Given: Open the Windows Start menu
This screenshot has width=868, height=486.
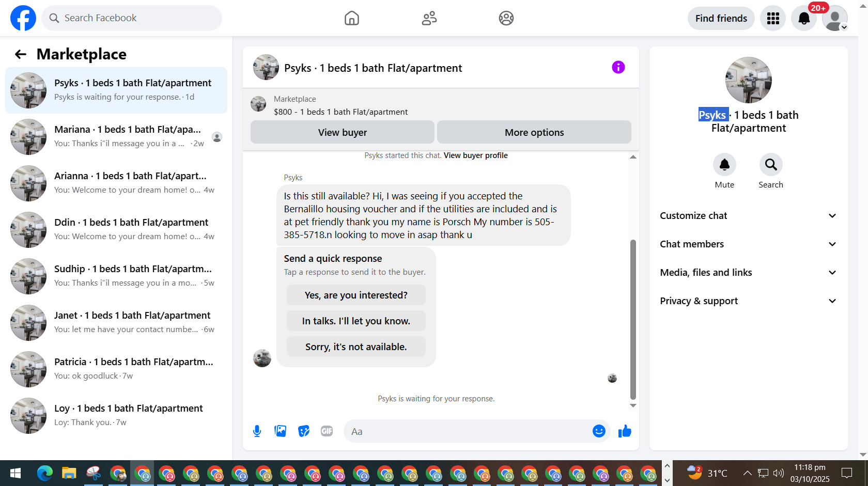Looking at the screenshot, I should [16, 473].
